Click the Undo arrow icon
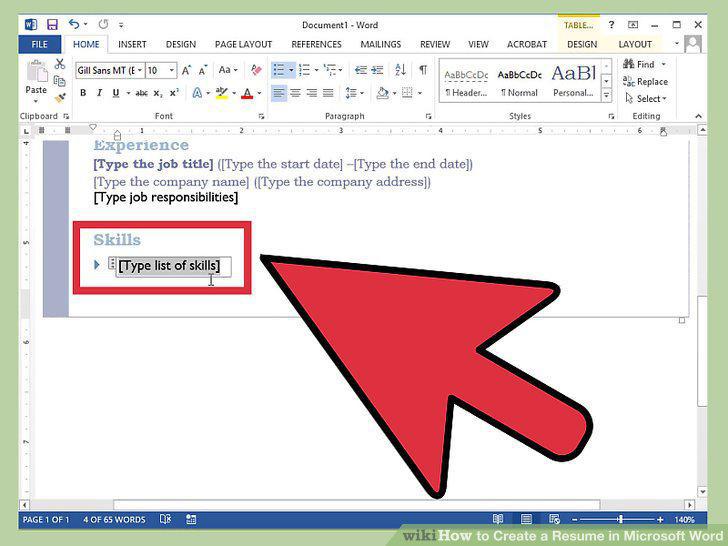The image size is (728, 546). pyautogui.click(x=74, y=24)
